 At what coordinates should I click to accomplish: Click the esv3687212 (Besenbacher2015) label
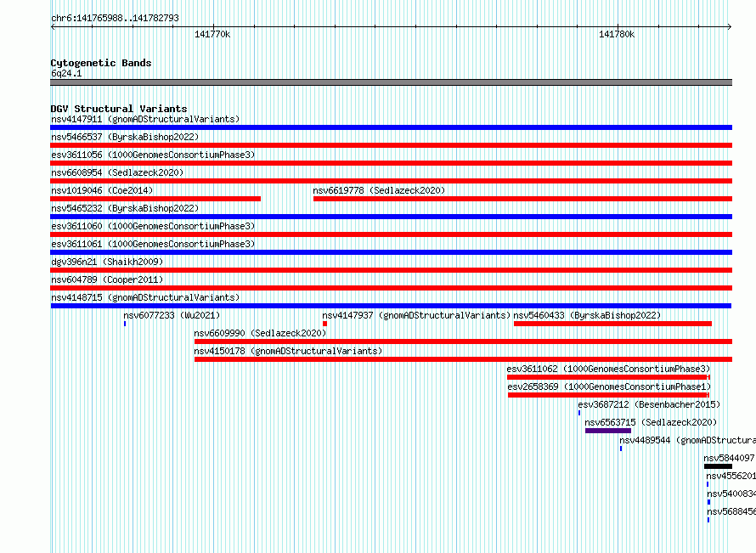pyautogui.click(x=649, y=404)
